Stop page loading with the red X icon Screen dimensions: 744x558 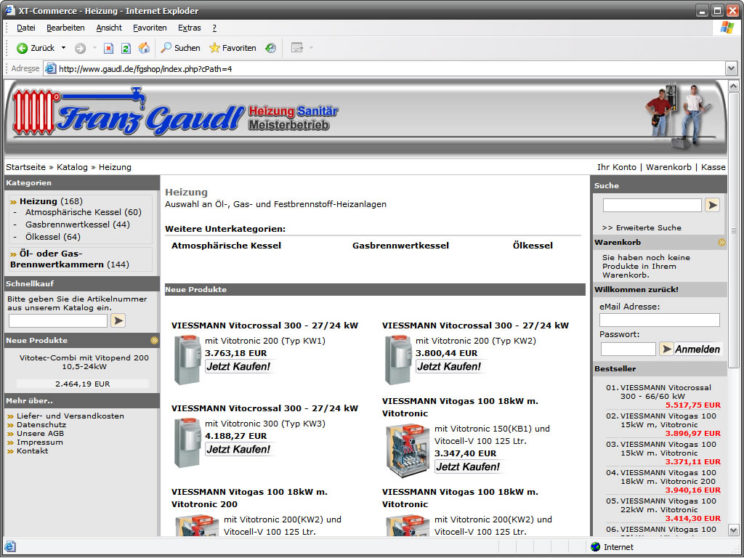tap(109, 48)
